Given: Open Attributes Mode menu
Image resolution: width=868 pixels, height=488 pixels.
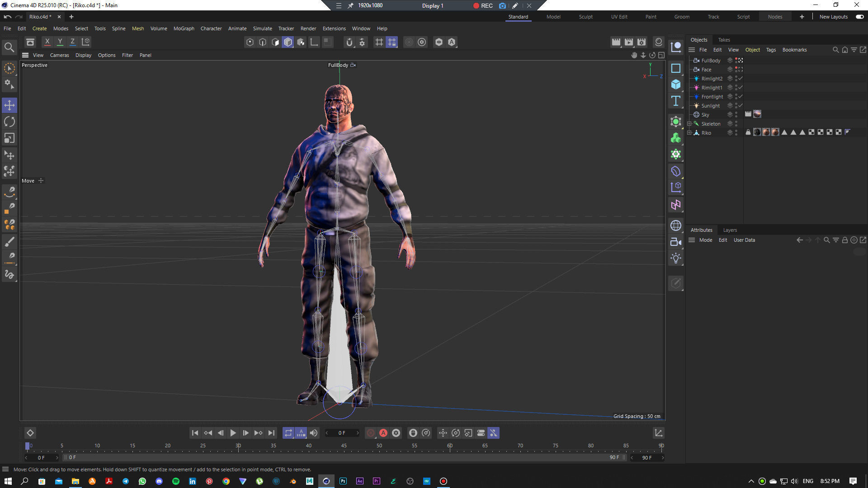Looking at the screenshot, I should [x=705, y=240].
